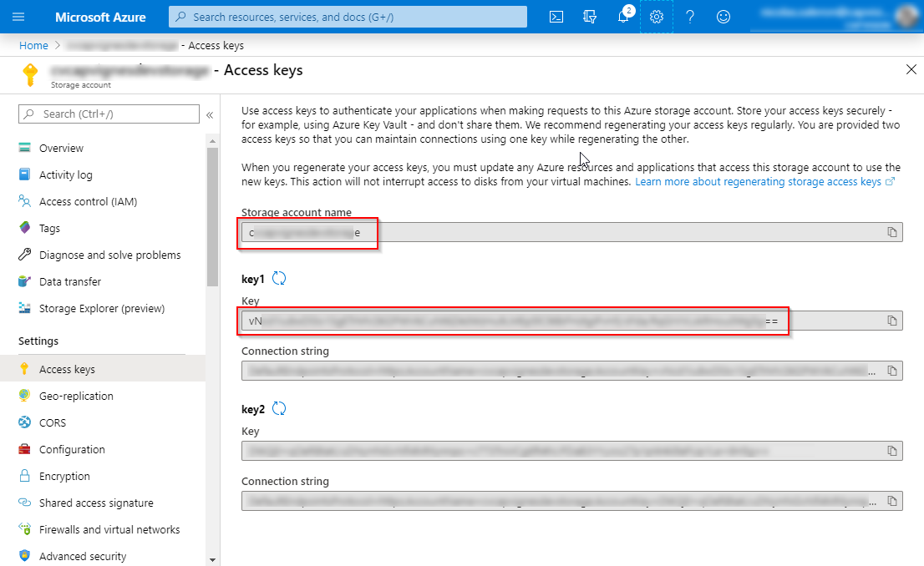The height and width of the screenshot is (566, 924).
Task: Go to Home breadcrumb link
Action: [33, 45]
